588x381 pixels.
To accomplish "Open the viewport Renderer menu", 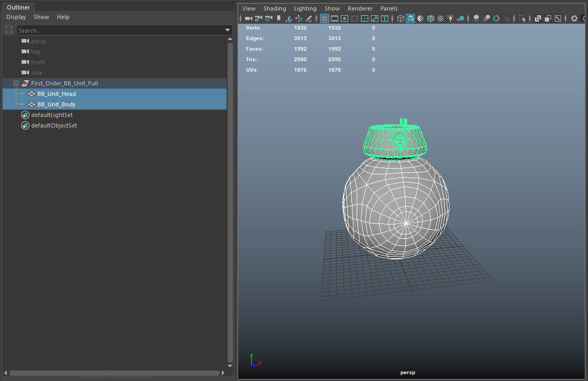I will [360, 8].
